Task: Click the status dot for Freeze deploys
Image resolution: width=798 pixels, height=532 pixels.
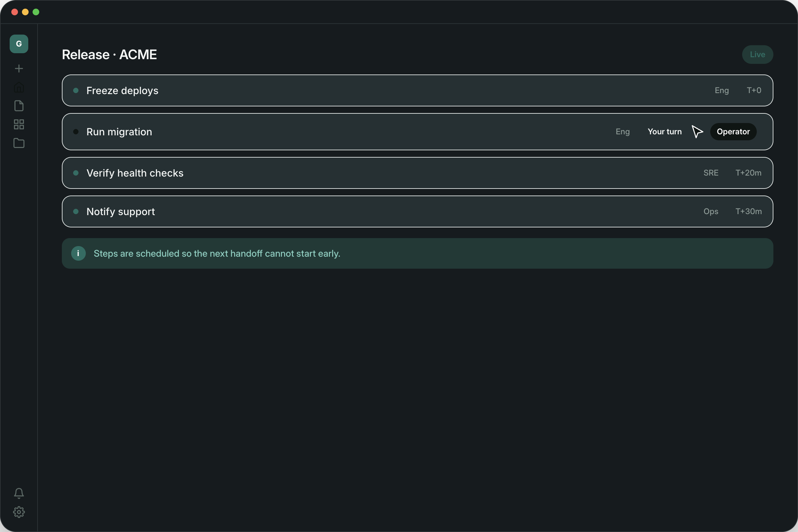Action: 76,90
